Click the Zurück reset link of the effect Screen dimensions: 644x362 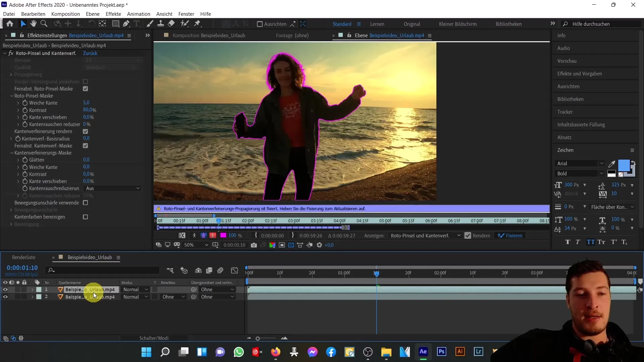click(x=90, y=53)
